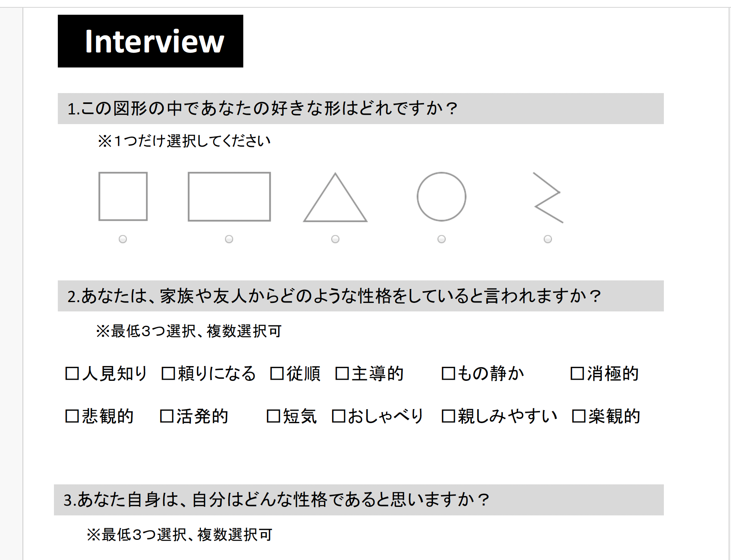This screenshot has width=731, height=560.
Task: Tick the 楽観的 checkbox
Action: (579, 416)
